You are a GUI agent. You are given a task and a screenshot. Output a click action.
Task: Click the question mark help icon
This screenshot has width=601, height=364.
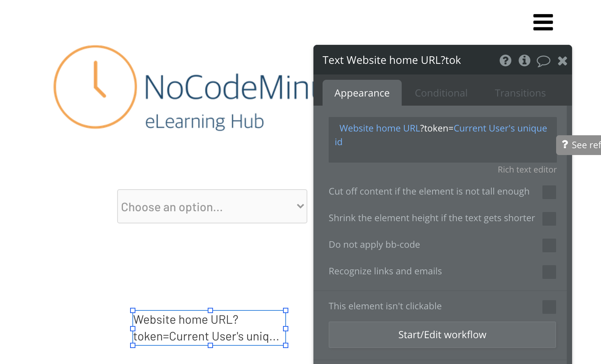[505, 60]
